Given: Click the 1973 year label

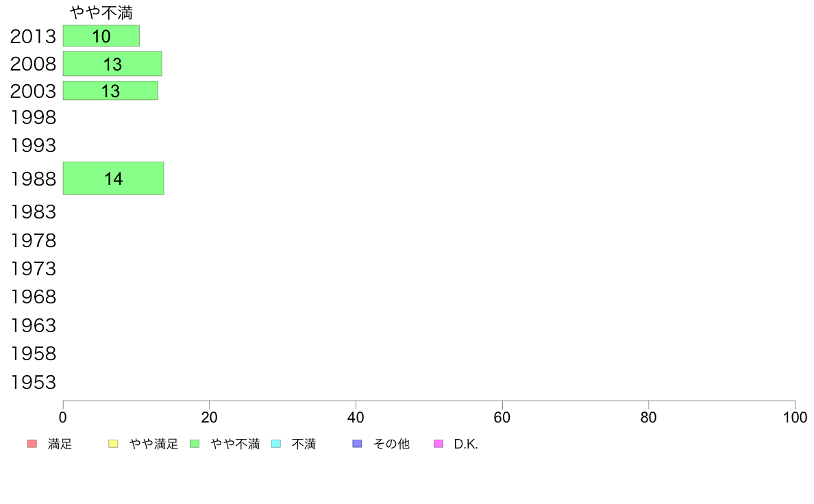Looking at the screenshot, I should (33, 269).
